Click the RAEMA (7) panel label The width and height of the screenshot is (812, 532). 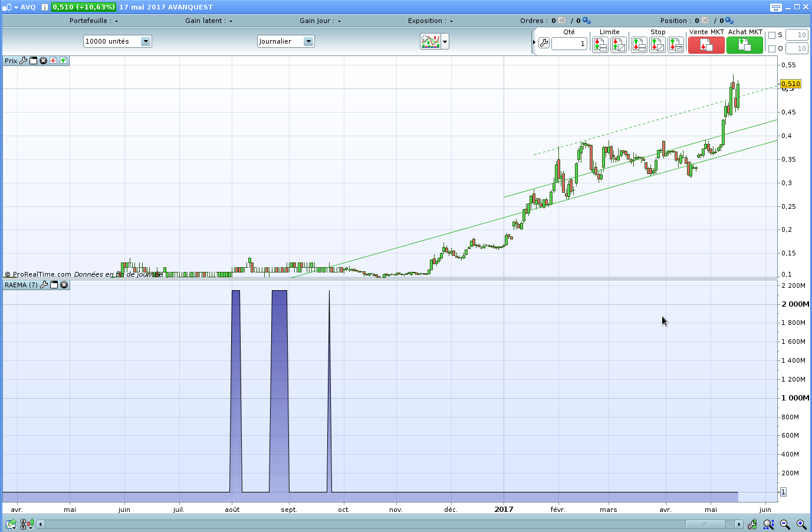[21, 285]
